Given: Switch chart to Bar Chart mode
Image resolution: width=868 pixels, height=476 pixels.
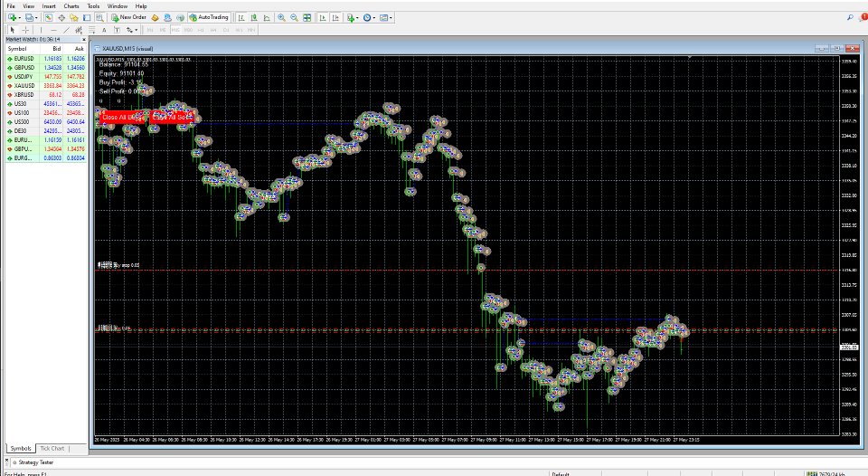Looking at the screenshot, I should [x=241, y=18].
